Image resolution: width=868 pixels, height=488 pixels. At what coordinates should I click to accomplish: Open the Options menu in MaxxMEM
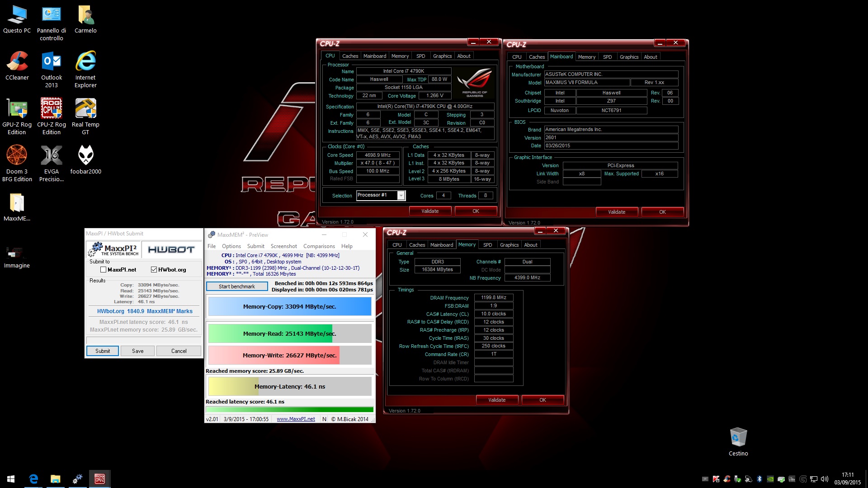[231, 246]
